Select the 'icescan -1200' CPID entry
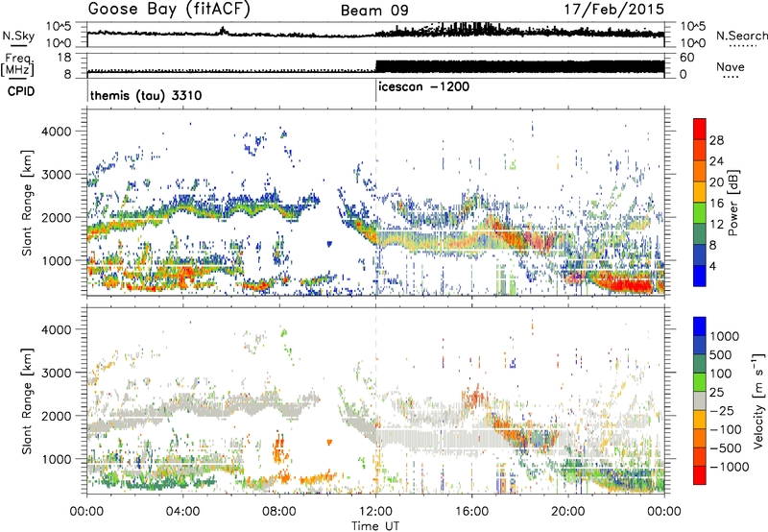 423,86
